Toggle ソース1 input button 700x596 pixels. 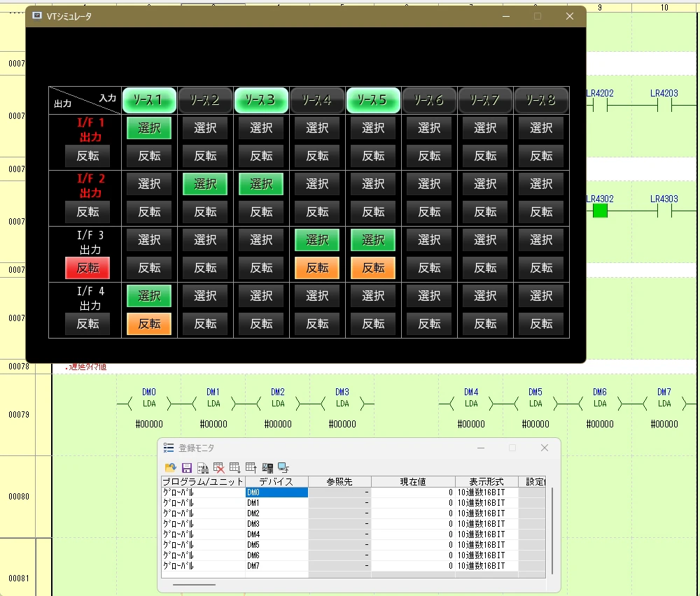click(x=149, y=100)
